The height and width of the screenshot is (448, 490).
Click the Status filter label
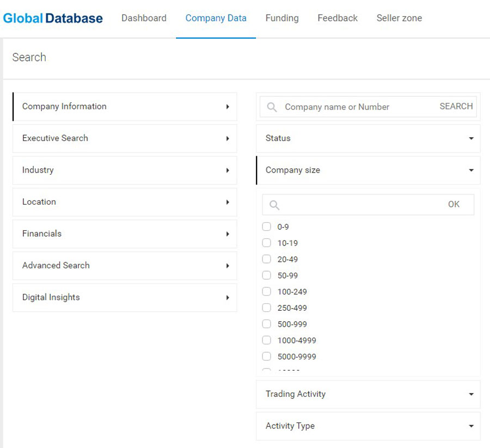(x=278, y=138)
